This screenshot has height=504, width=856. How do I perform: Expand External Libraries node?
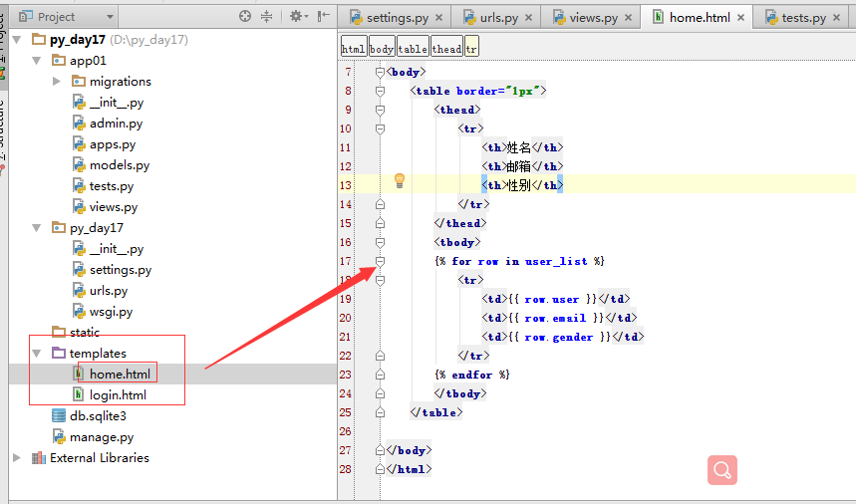click(x=17, y=458)
